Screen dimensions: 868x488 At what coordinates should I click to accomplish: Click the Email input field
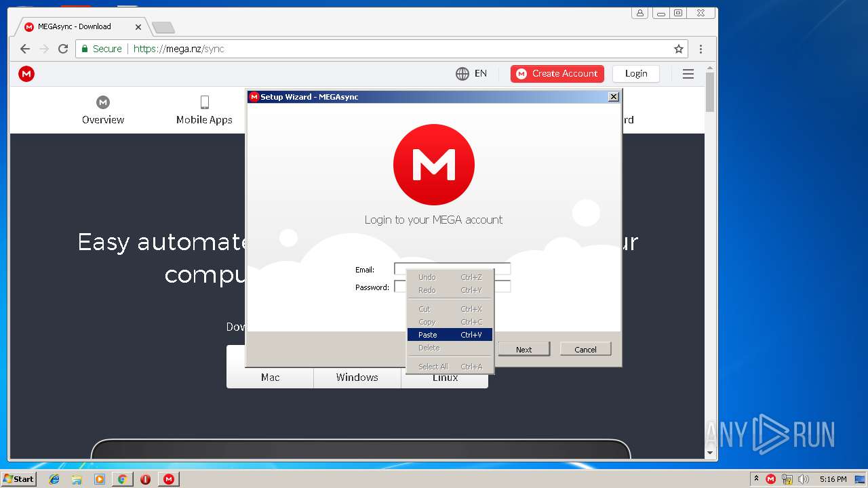coord(452,269)
